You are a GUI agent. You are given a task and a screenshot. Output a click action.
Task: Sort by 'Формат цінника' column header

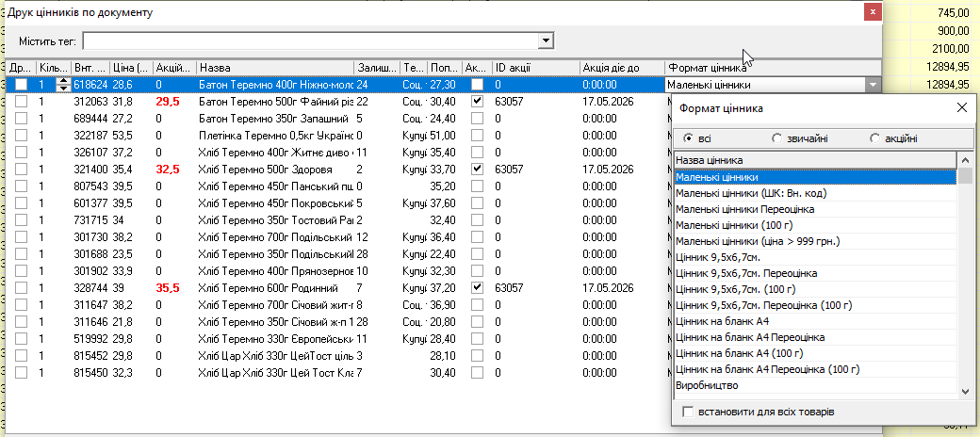pos(773,68)
